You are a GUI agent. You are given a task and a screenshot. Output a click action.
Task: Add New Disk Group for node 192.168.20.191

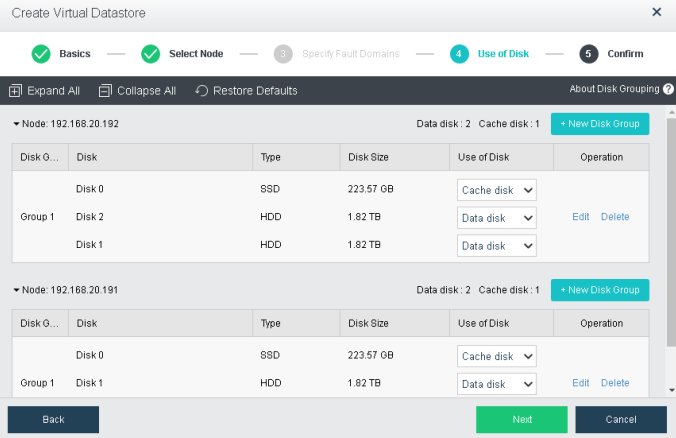(x=599, y=290)
